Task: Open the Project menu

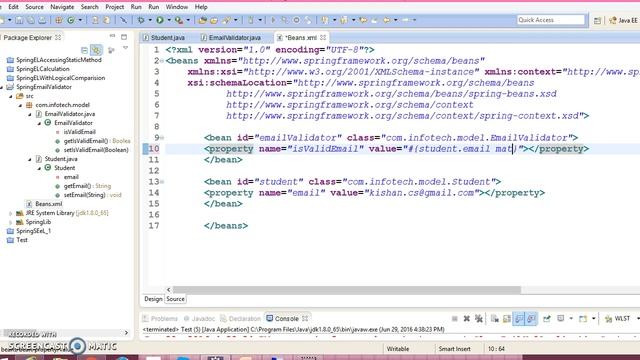Action: pyautogui.click(x=114, y=7)
